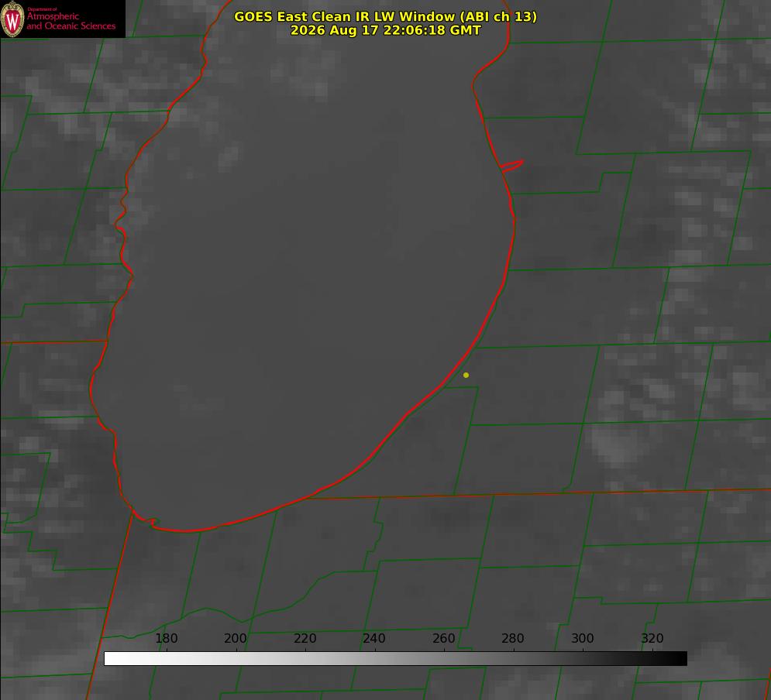771x700 pixels.
Task: Click the yellow dot location marker
Action: (x=466, y=375)
